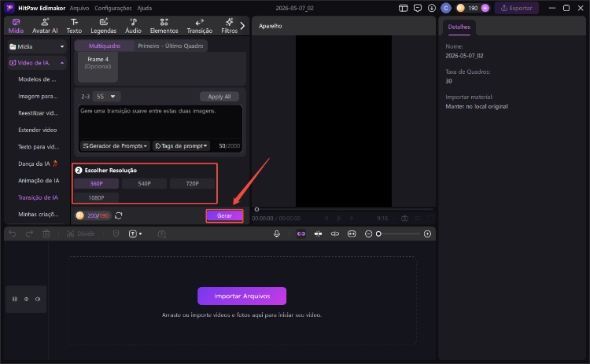Open the Gerador de Prompts dropdown
Image resolution: width=590 pixels, height=364 pixels.
[115, 146]
